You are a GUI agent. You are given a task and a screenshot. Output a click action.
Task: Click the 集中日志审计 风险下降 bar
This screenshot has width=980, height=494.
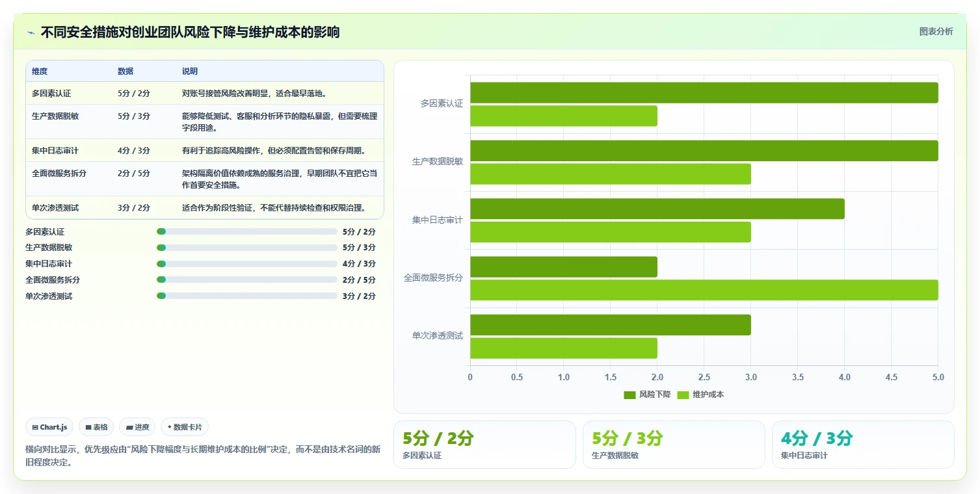(657, 209)
